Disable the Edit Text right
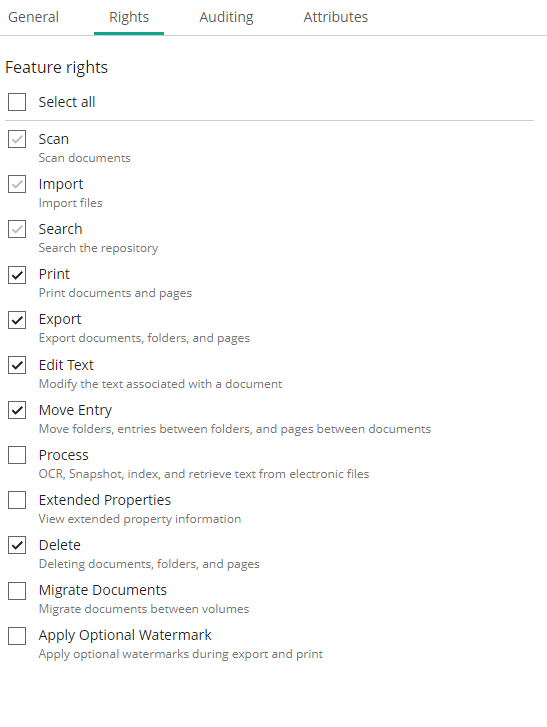Screen dimensions: 547x727 [x=17, y=365]
